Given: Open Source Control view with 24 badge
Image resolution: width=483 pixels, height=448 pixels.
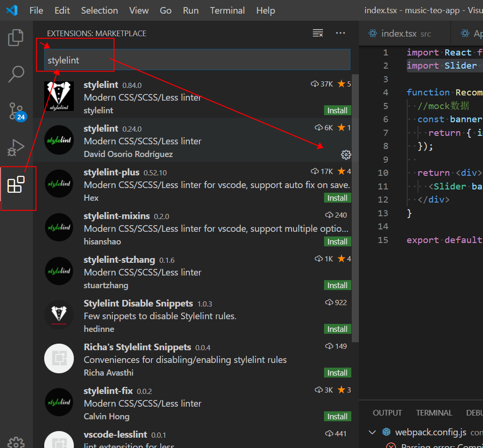Looking at the screenshot, I should click(17, 112).
